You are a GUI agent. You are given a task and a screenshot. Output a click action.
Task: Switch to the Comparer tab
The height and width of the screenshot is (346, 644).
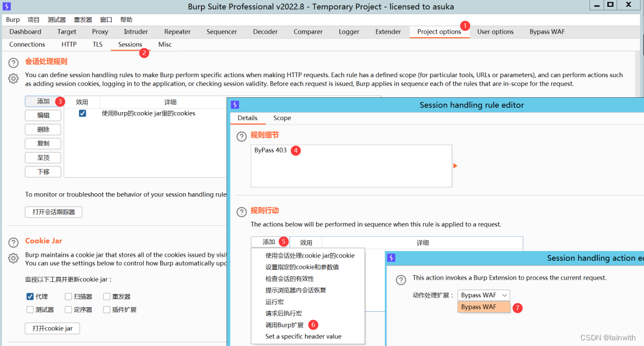tap(308, 31)
